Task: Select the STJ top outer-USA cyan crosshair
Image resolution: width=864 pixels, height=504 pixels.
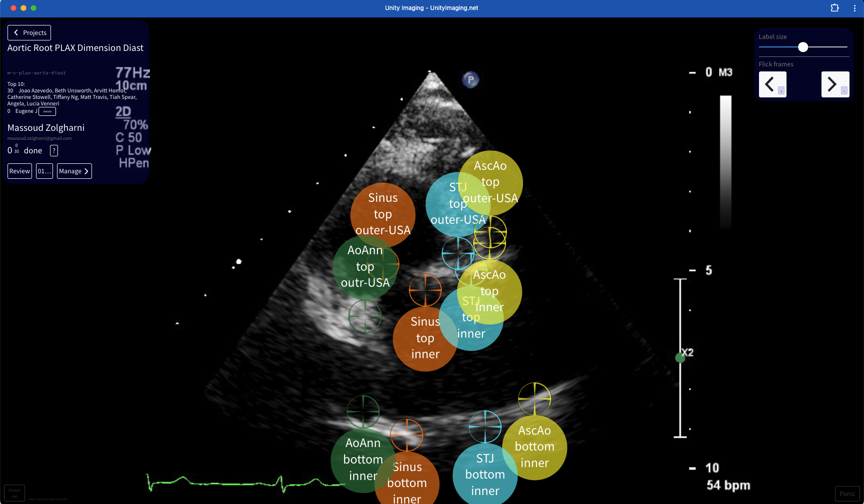Action: tap(458, 253)
